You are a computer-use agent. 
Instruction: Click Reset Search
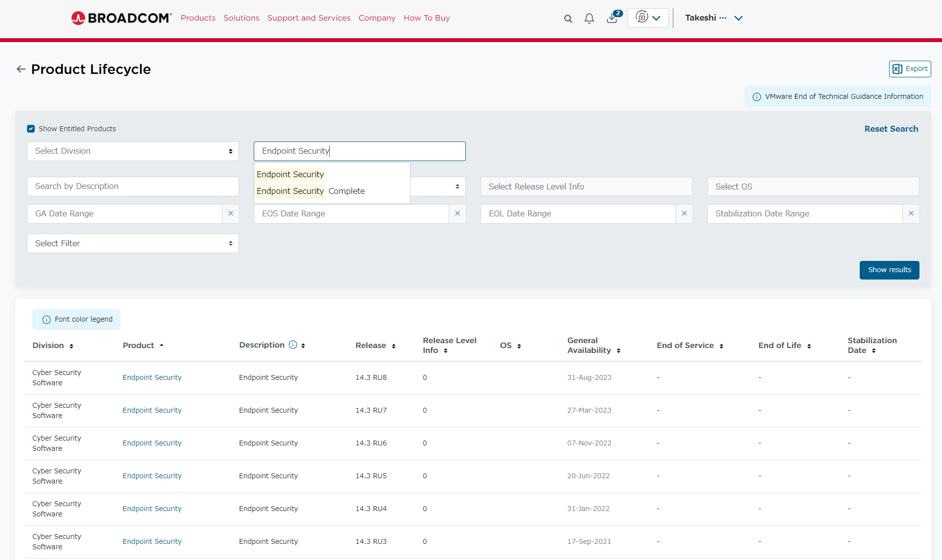[x=891, y=129]
